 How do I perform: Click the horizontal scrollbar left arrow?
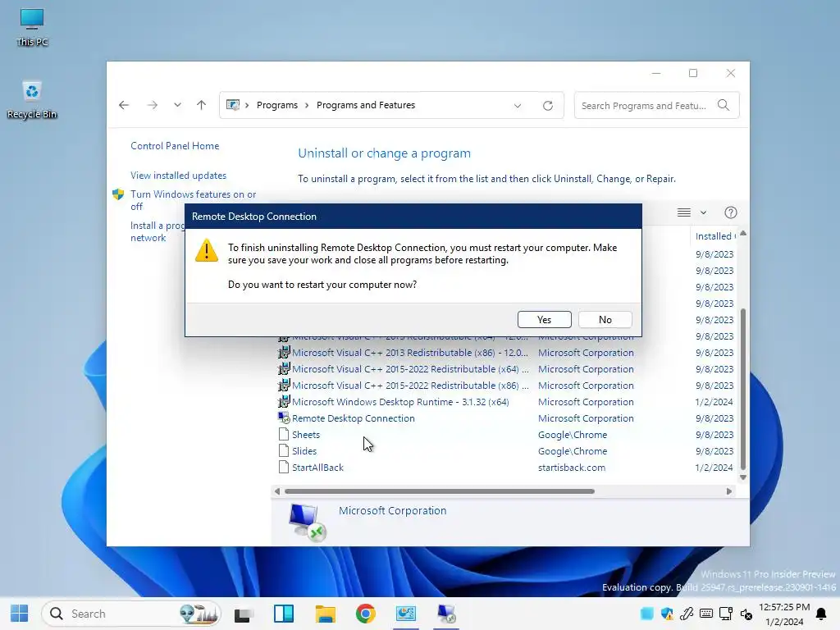(x=277, y=491)
